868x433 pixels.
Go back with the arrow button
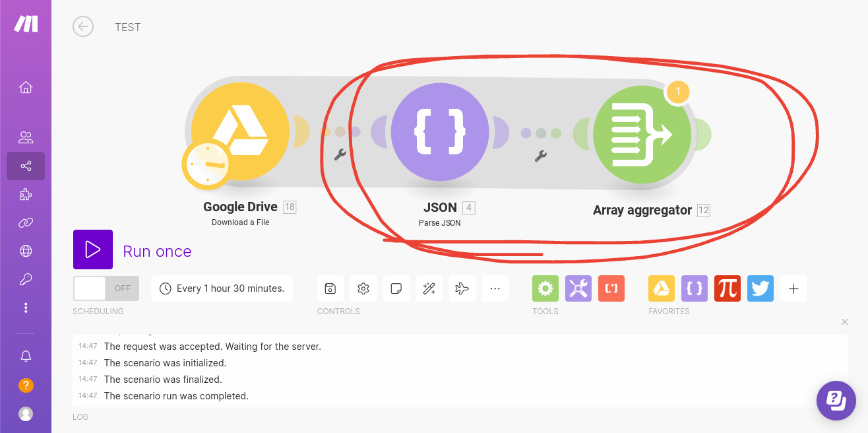83,26
